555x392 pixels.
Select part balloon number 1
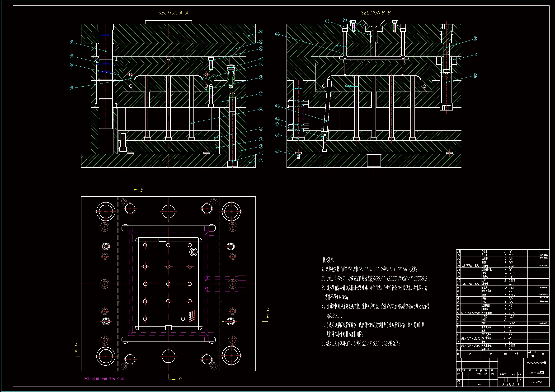pyautogui.click(x=261, y=160)
